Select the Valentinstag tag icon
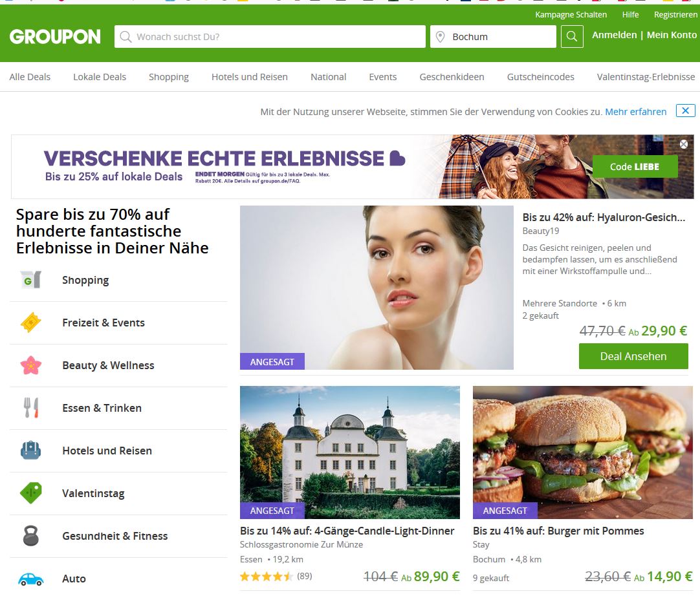This screenshot has height=596, width=700. [31, 493]
